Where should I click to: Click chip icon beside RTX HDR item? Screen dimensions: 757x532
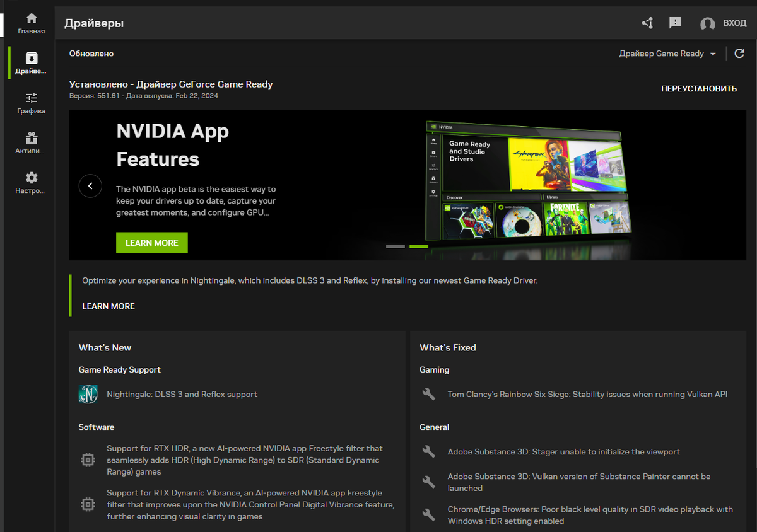tap(88, 460)
